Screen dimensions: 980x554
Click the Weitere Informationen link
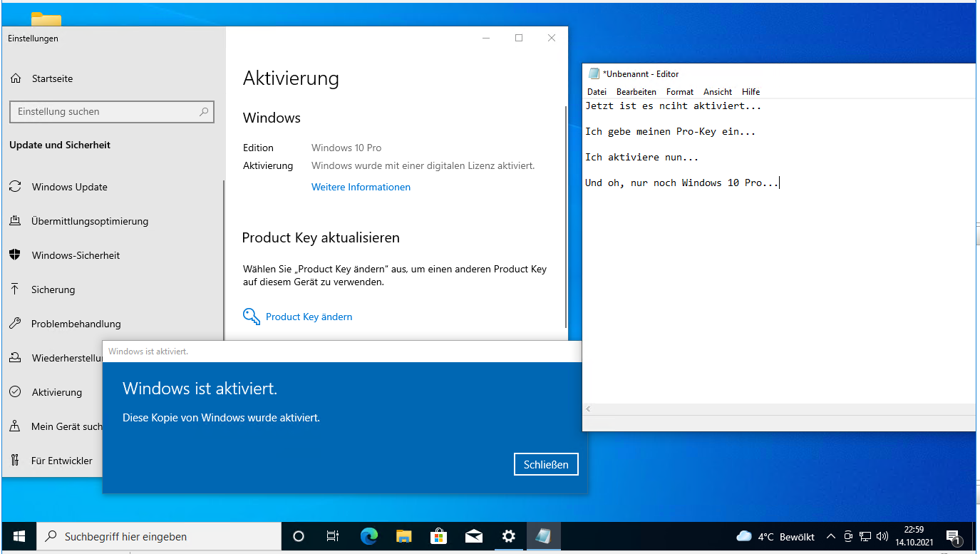361,187
